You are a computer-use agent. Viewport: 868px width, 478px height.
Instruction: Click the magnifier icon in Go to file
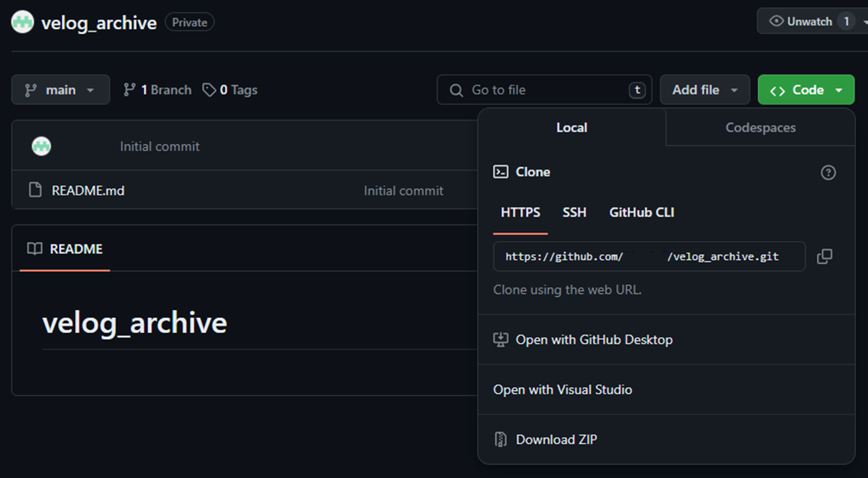pyautogui.click(x=456, y=90)
